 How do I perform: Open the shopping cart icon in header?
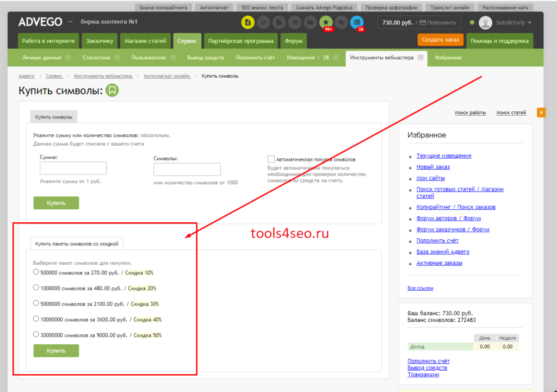click(294, 22)
